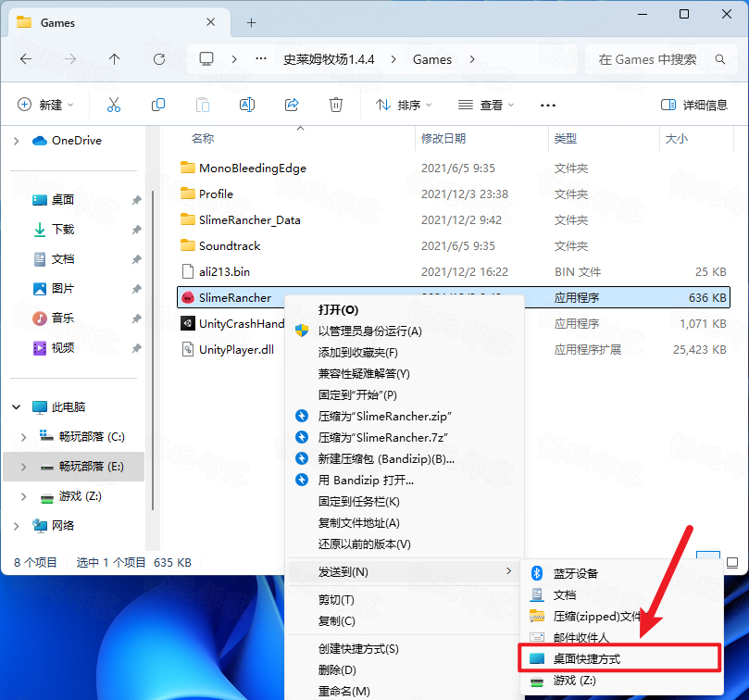Viewport: 749px width, 700px height.
Task: Unpin Videos from quick access
Action: (137, 348)
